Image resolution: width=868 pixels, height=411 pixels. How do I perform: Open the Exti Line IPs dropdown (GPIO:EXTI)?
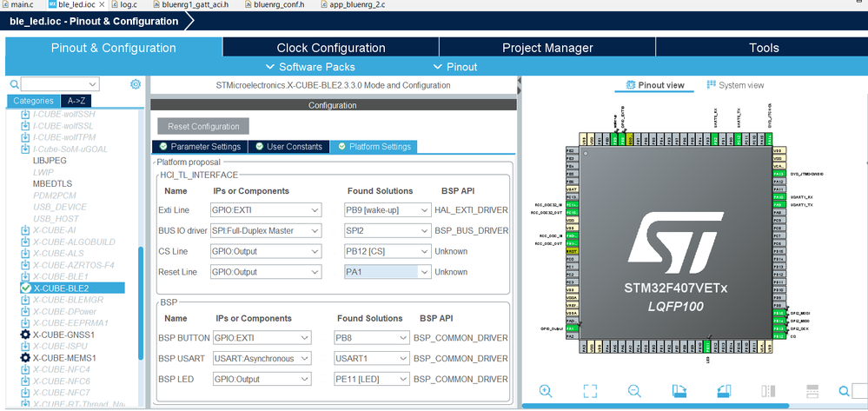coord(266,210)
